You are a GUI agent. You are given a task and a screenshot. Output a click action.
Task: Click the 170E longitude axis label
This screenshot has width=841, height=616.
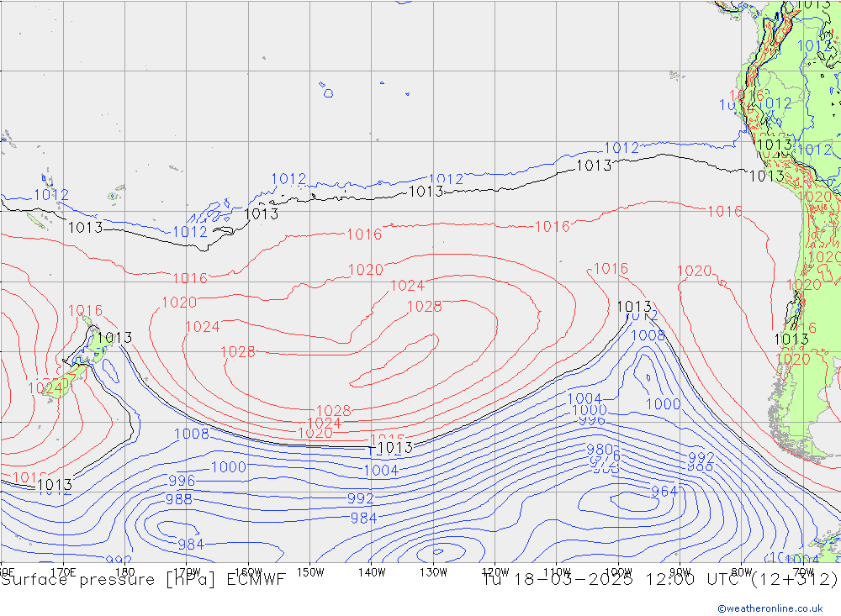tap(64, 571)
